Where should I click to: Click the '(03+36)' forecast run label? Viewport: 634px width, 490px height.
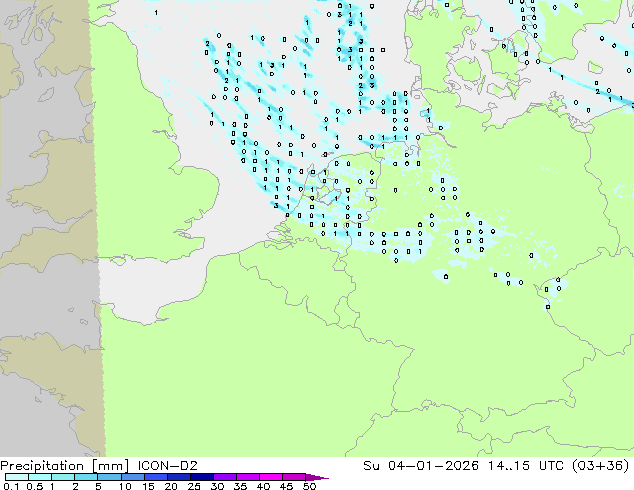pos(601,466)
